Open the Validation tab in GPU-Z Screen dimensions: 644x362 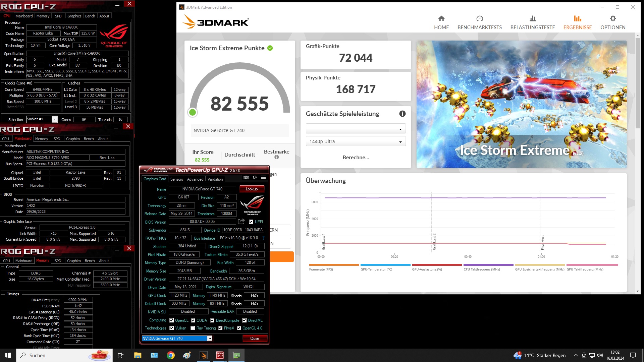pyautogui.click(x=215, y=179)
